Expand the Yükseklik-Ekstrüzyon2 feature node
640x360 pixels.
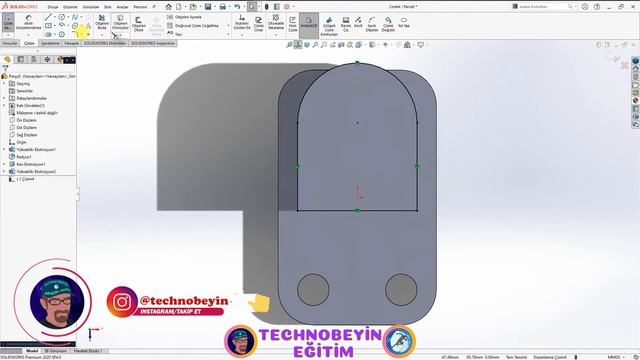pos(4,171)
